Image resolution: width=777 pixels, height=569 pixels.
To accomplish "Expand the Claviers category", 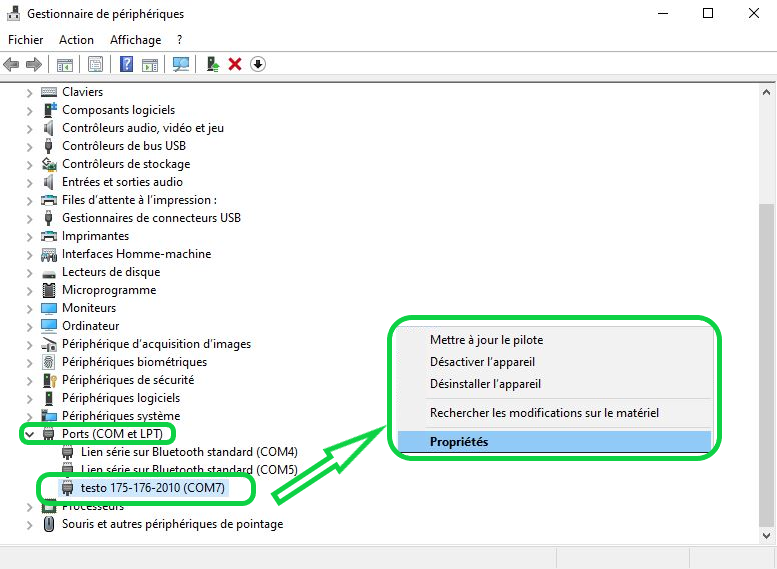I will 29,92.
